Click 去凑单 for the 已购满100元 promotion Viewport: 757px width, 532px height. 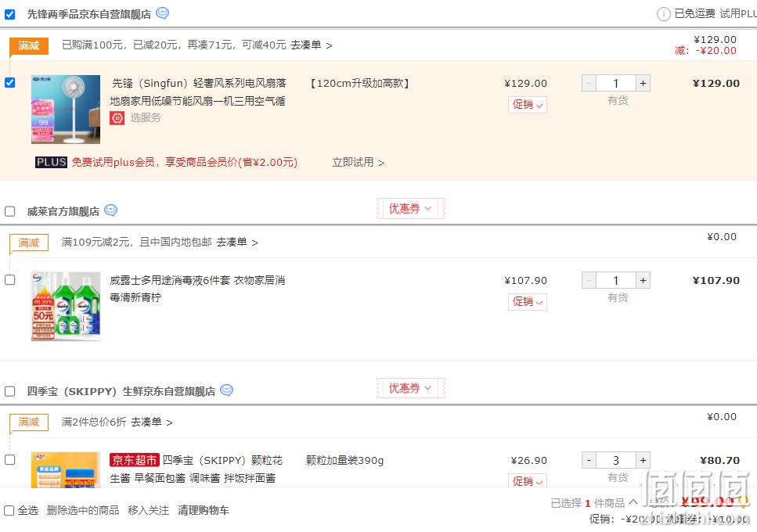click(x=312, y=45)
